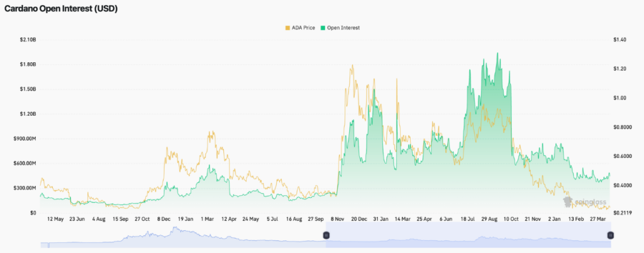Click the 8 Dec date label
The width and height of the screenshot is (644, 253).
click(164, 219)
